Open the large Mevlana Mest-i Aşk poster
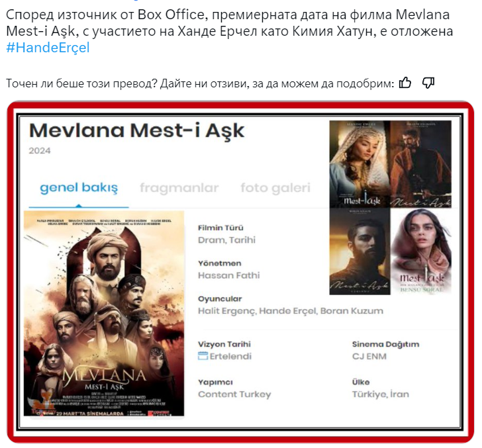 [104, 313]
